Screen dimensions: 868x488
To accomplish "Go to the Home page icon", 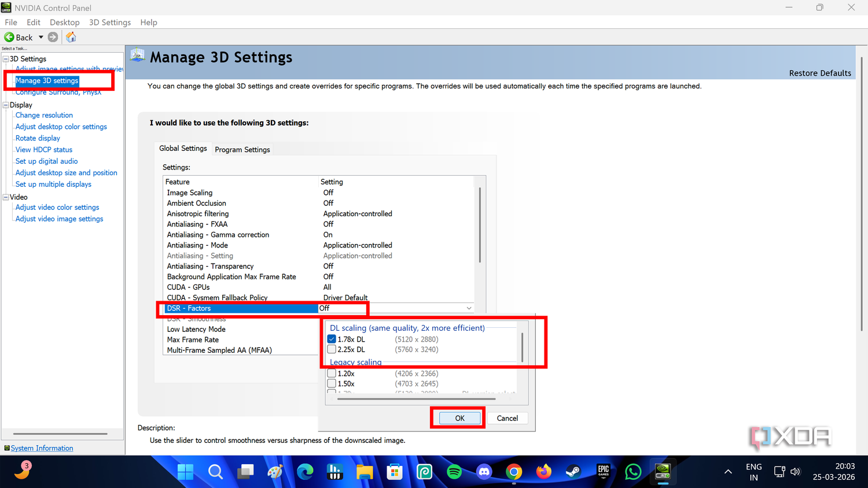I will tap(71, 37).
